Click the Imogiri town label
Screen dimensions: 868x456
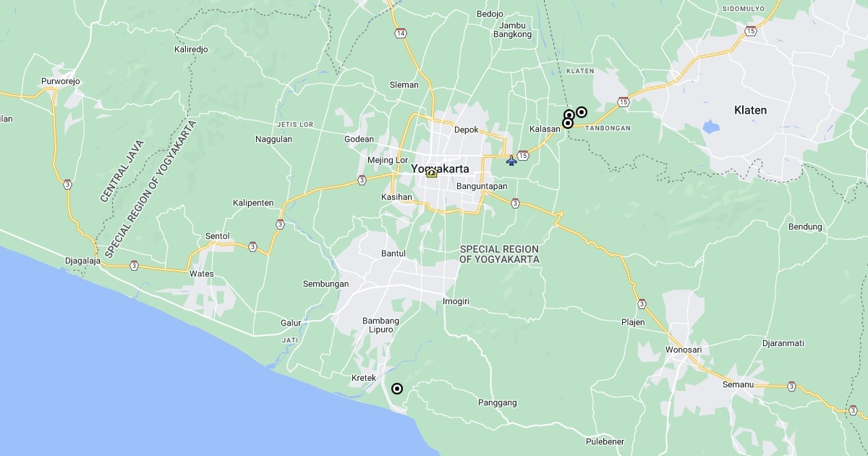point(456,301)
